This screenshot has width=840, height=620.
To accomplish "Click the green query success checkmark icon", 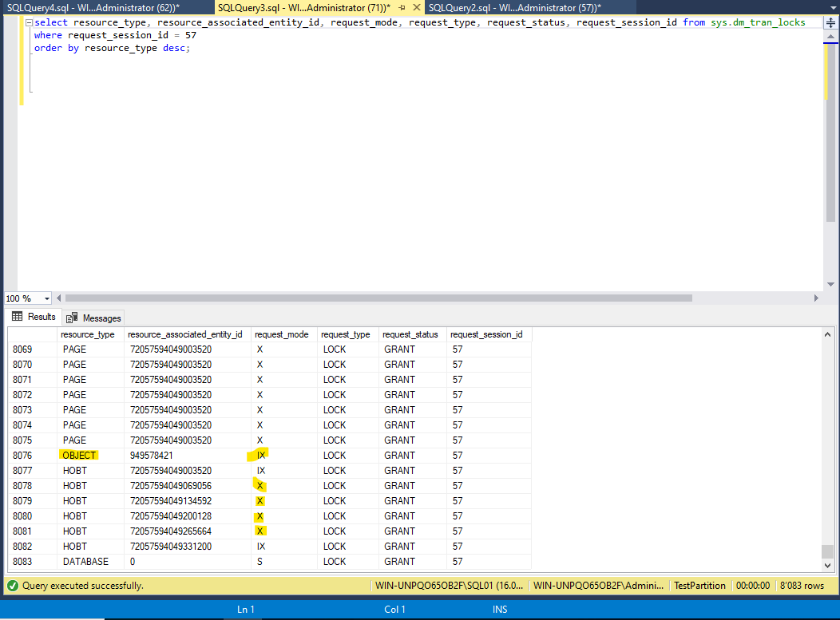I will pyautogui.click(x=12, y=586).
